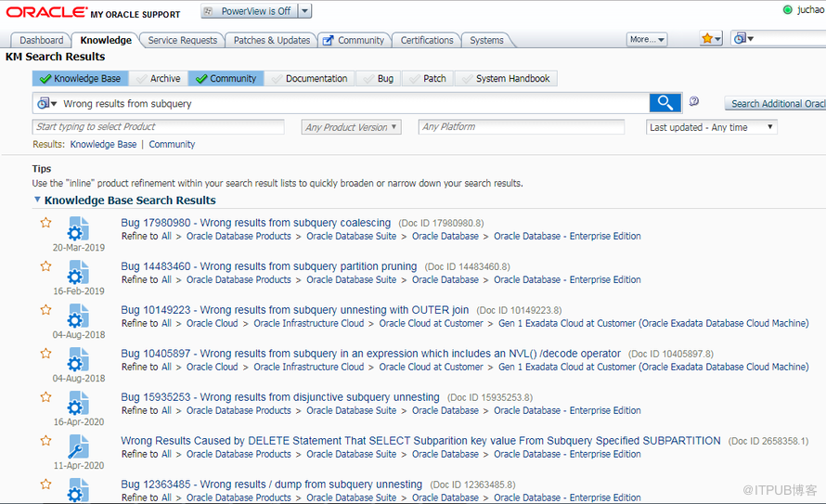Open the Certifications tab

(x=427, y=40)
